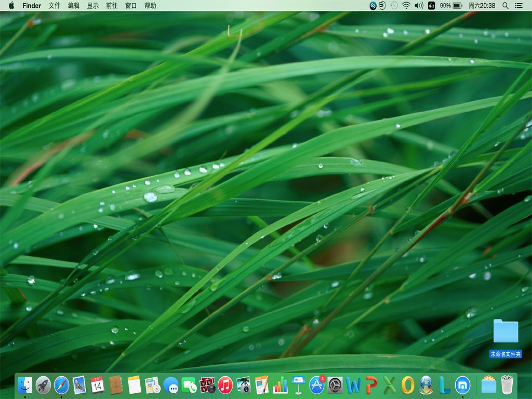Select the 未命名文件夹 desktop folder
The height and width of the screenshot is (399, 532).
[506, 331]
